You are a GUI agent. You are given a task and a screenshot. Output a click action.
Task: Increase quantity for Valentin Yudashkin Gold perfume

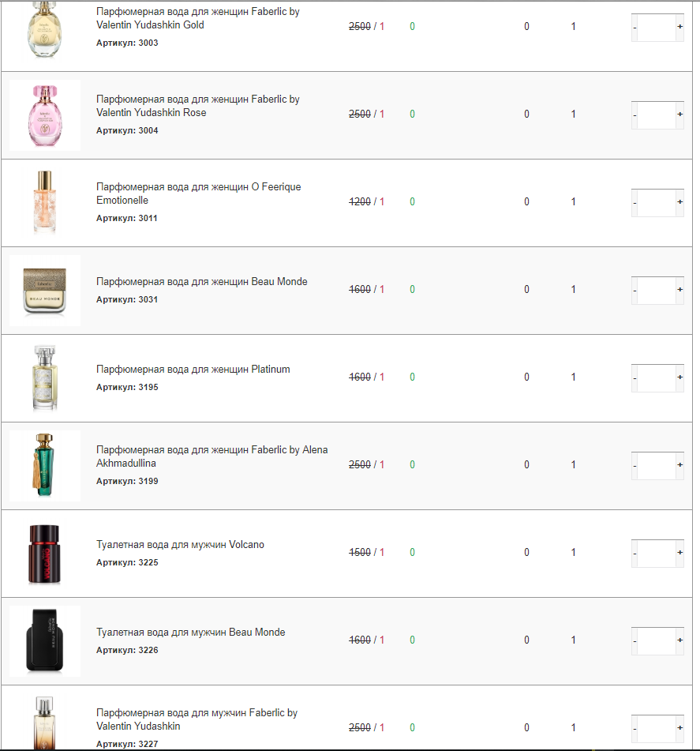point(679,27)
